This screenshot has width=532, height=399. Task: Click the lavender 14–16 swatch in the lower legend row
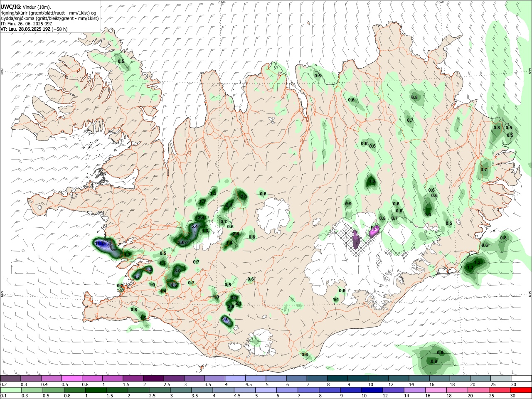click(414, 390)
